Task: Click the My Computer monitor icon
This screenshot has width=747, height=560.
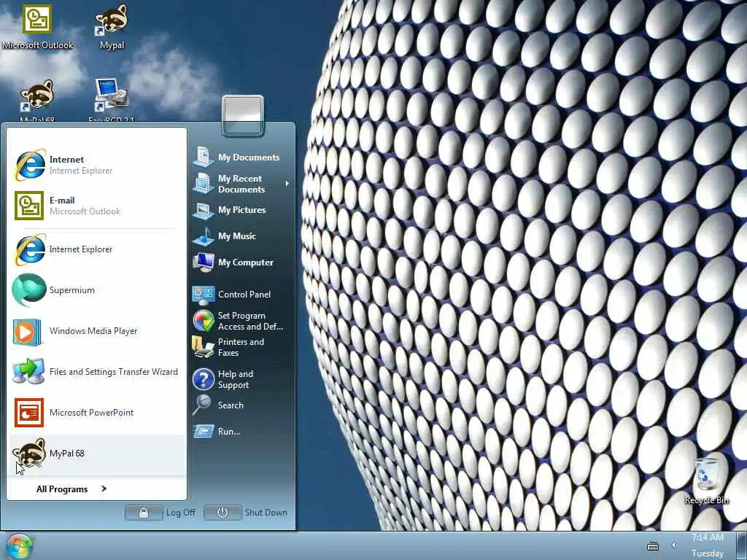Action: point(204,262)
